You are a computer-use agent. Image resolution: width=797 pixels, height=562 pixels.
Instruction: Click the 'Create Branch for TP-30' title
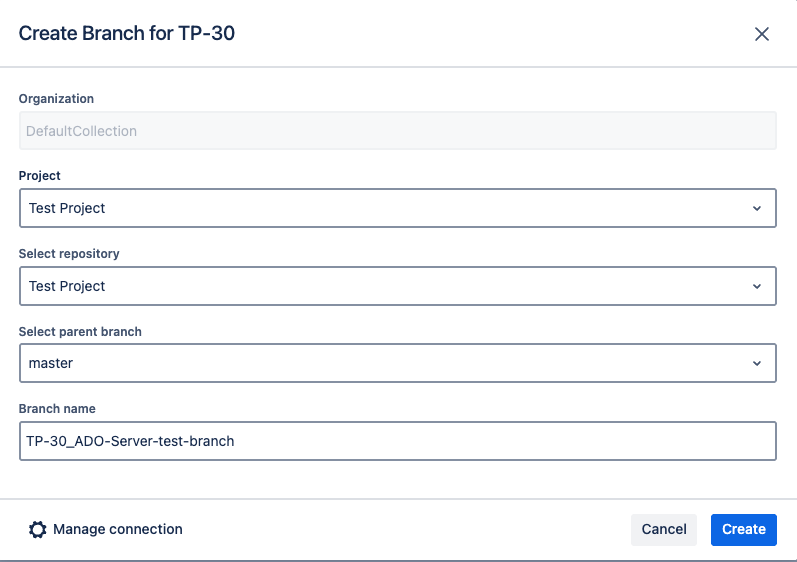(x=127, y=33)
